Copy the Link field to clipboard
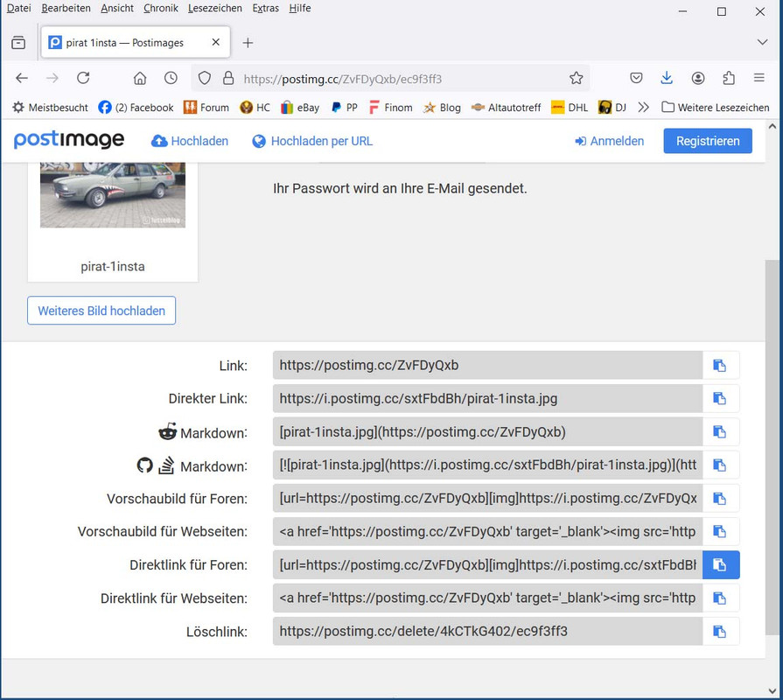 721,366
